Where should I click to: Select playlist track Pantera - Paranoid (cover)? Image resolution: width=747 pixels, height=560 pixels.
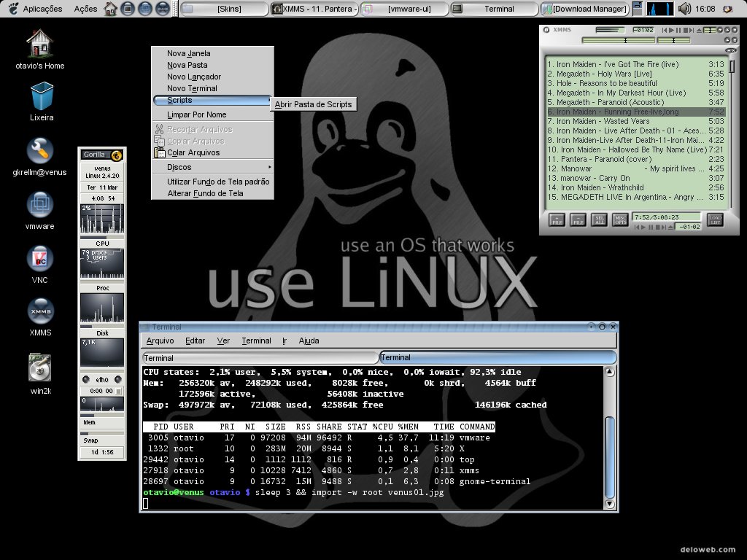click(635, 159)
